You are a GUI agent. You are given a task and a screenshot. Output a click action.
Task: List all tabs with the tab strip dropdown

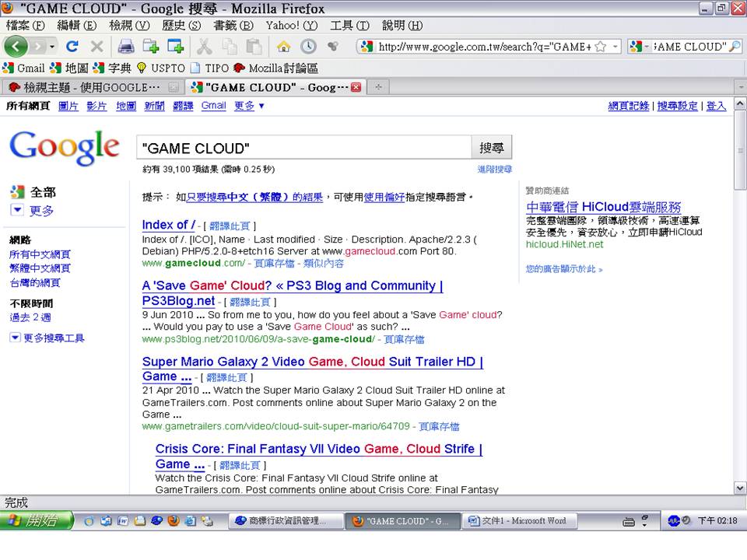point(741,88)
